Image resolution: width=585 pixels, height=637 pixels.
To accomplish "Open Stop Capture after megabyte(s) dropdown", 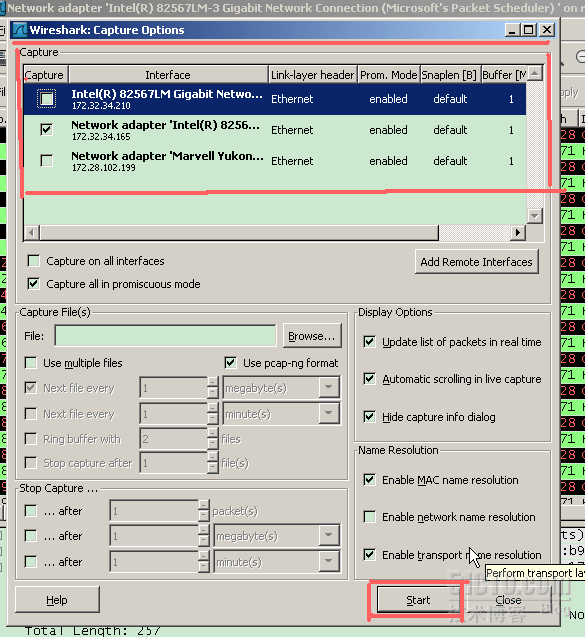I will point(329,536).
